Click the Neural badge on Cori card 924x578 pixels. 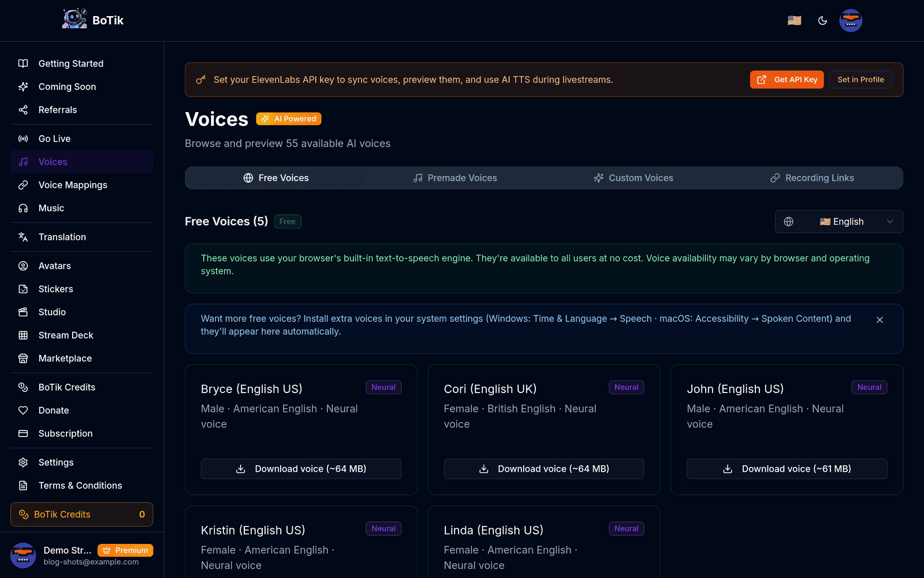(627, 387)
